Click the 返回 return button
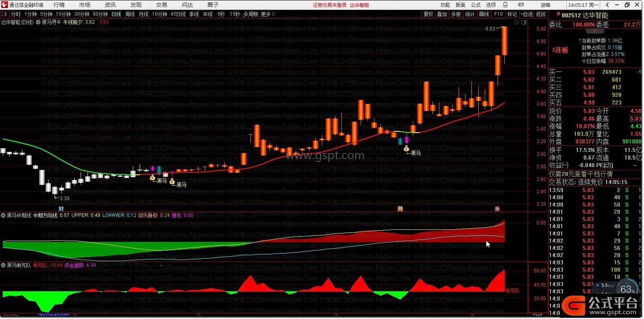 click(x=541, y=14)
